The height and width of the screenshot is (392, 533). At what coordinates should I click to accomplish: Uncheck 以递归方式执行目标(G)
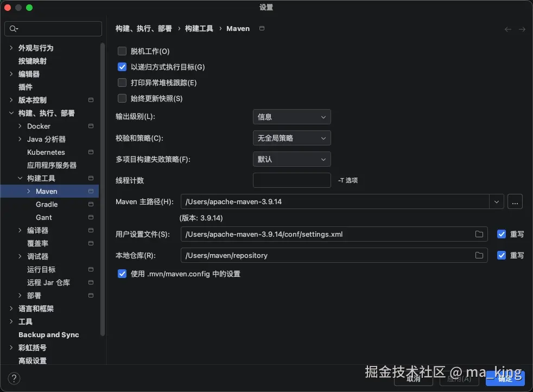(122, 67)
